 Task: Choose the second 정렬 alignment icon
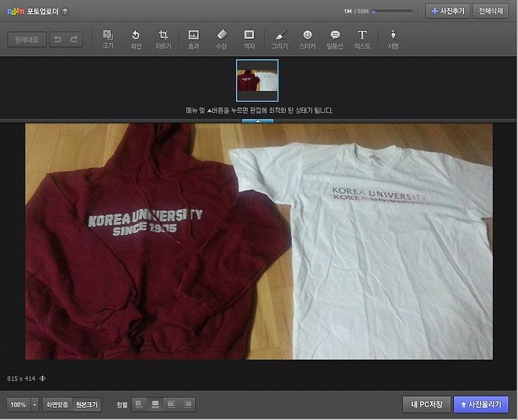(155, 404)
